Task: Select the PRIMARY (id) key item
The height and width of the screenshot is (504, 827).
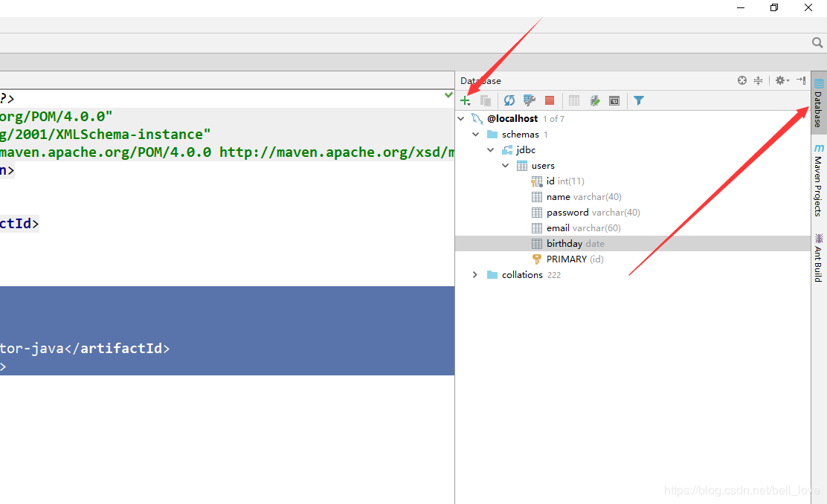Action: [568, 259]
